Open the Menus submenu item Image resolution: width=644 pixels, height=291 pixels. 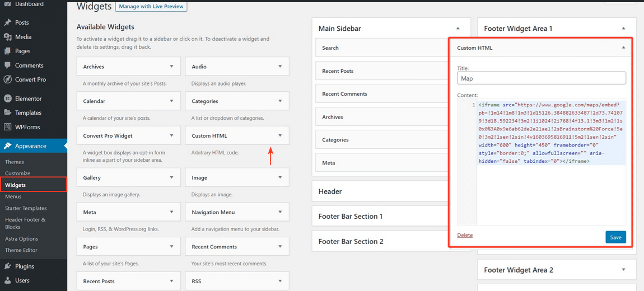click(13, 196)
